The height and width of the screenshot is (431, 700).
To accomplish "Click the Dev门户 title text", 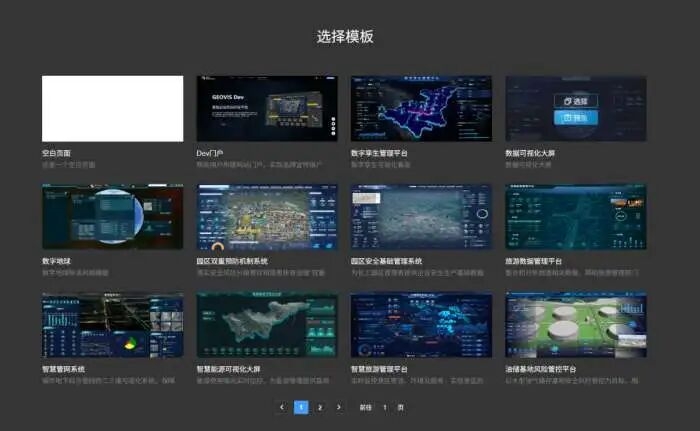I will [210, 153].
